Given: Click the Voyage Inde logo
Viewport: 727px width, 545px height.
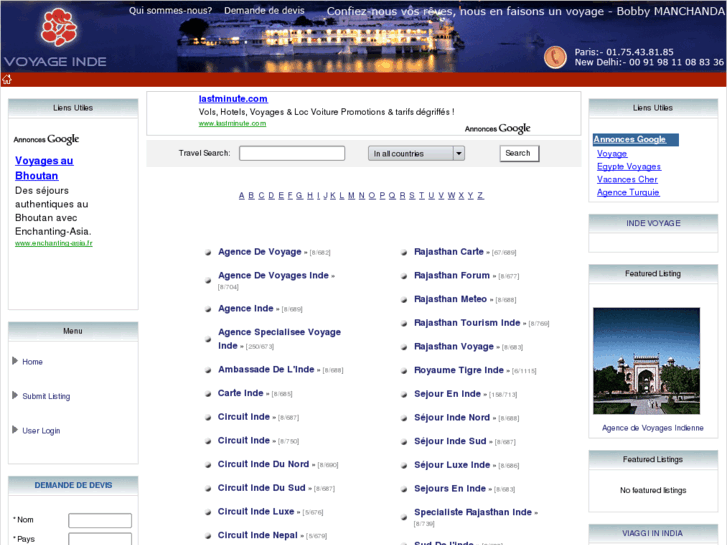Looking at the screenshot, I should 56,38.
